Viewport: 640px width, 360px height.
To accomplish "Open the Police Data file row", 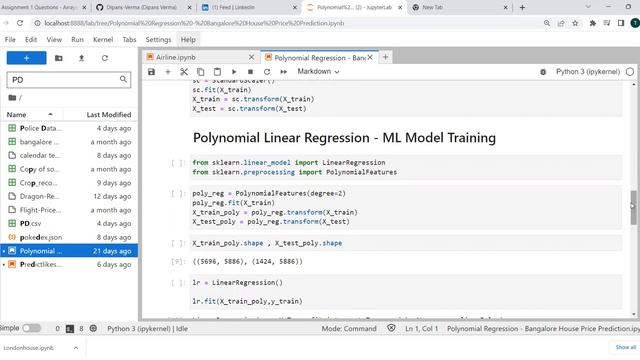I will click(69, 128).
